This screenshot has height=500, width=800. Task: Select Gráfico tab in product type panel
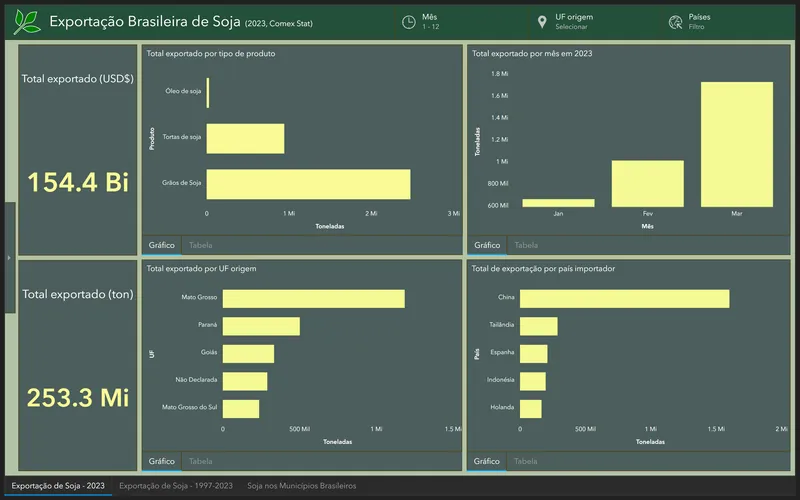162,245
